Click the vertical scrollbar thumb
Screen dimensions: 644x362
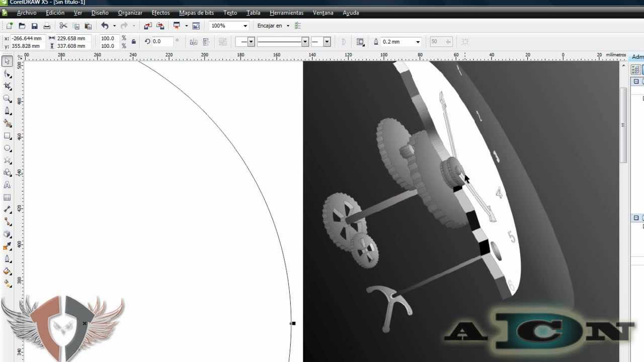tap(623, 125)
